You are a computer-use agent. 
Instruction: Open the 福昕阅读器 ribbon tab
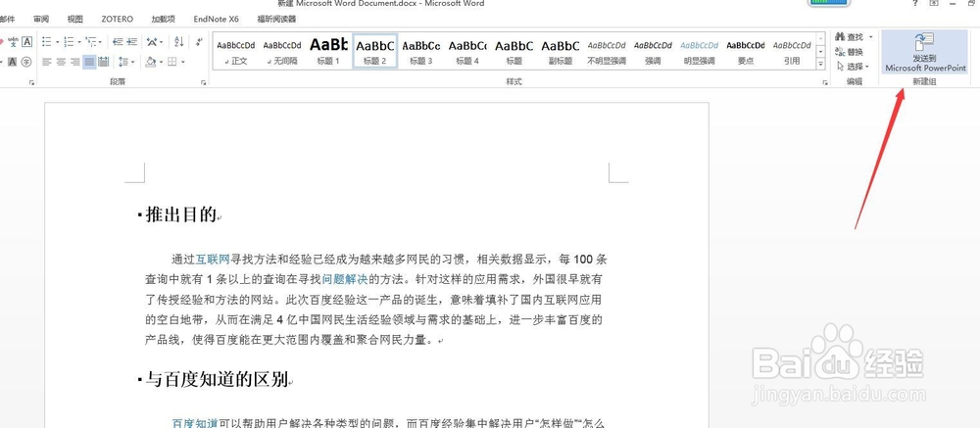[277, 20]
